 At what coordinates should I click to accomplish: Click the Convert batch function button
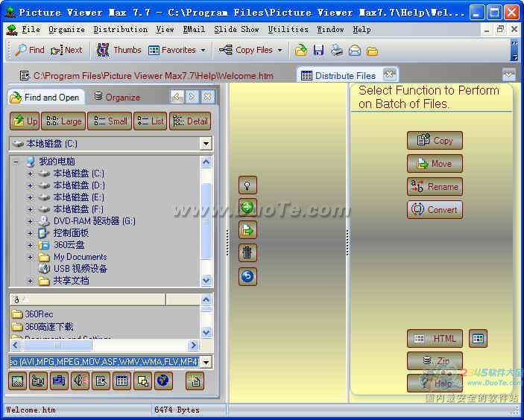[435, 210]
